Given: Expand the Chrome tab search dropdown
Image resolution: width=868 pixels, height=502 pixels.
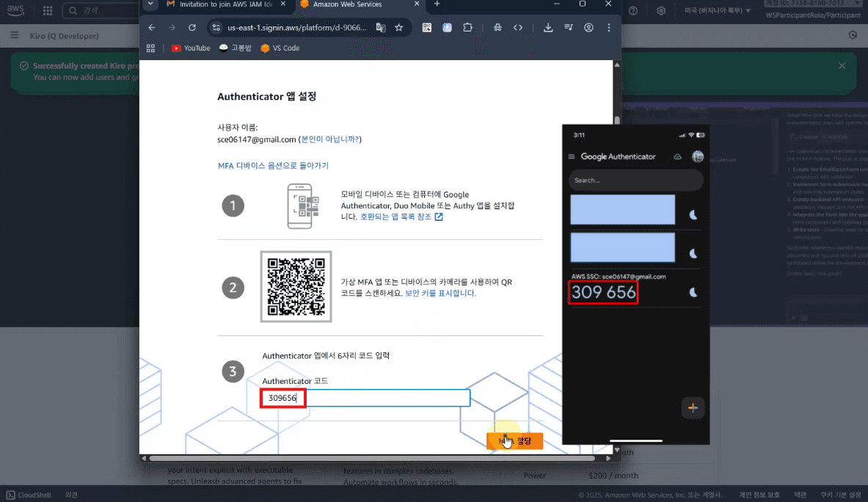Looking at the screenshot, I should coord(150,4).
